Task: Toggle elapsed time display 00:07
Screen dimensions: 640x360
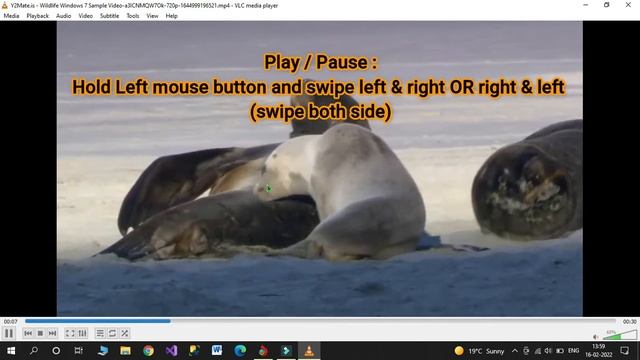Action: click(11, 322)
